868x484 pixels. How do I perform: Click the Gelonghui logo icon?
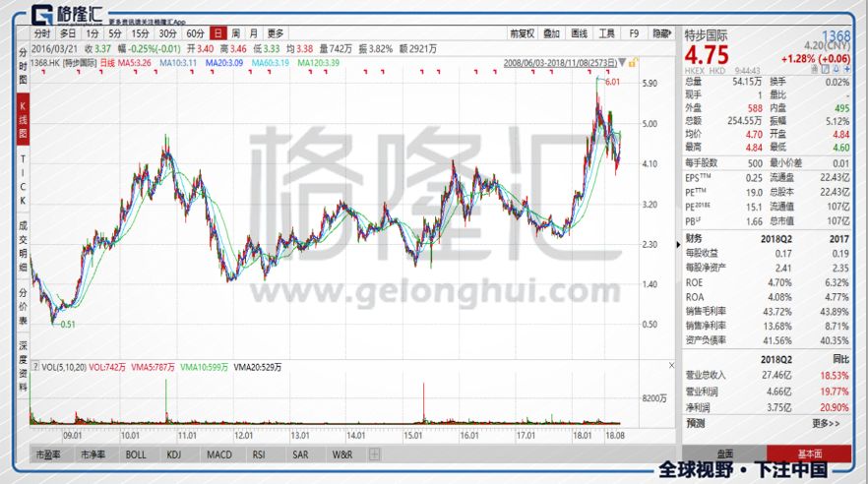click(x=42, y=15)
